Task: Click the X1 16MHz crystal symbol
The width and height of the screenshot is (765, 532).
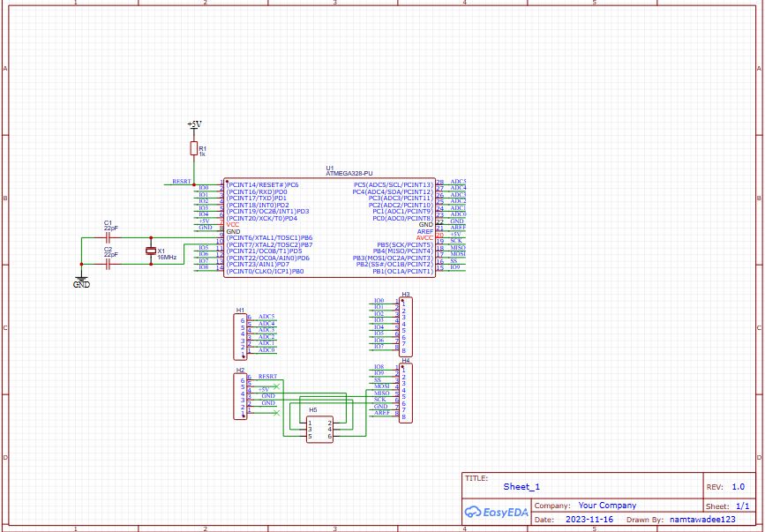Action: [151, 252]
